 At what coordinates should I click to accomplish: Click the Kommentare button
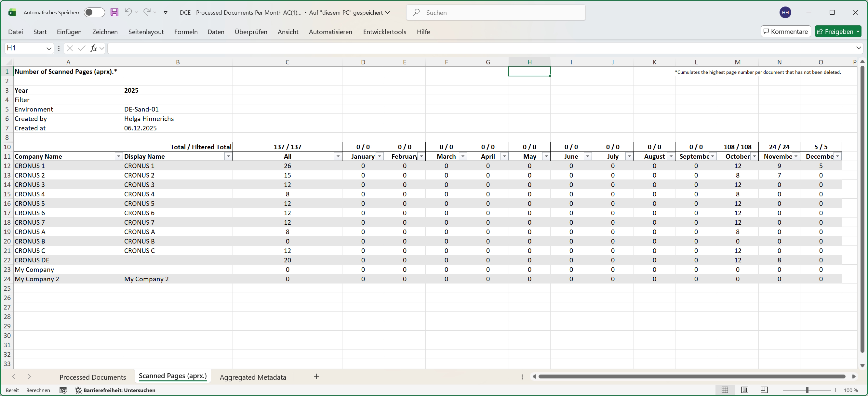[x=785, y=31]
